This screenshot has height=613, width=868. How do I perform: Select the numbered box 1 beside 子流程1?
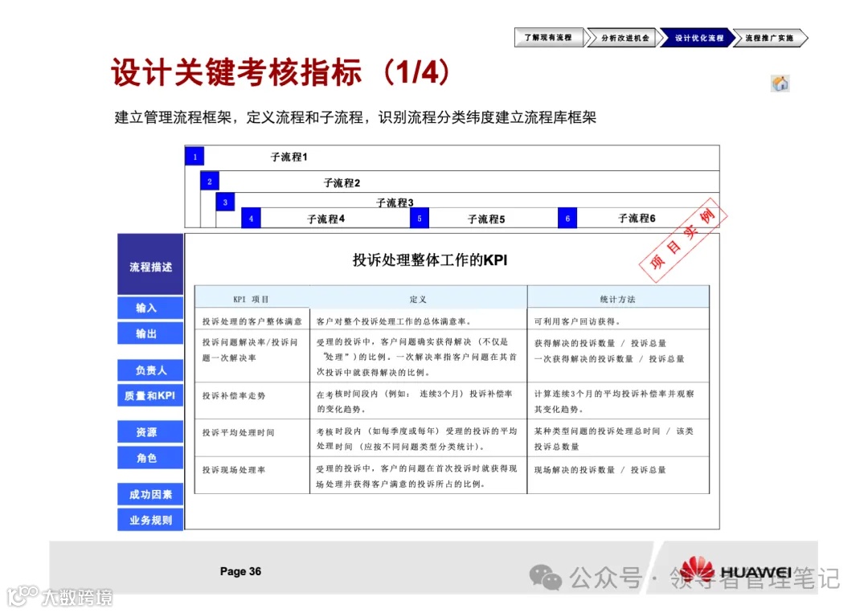click(194, 156)
